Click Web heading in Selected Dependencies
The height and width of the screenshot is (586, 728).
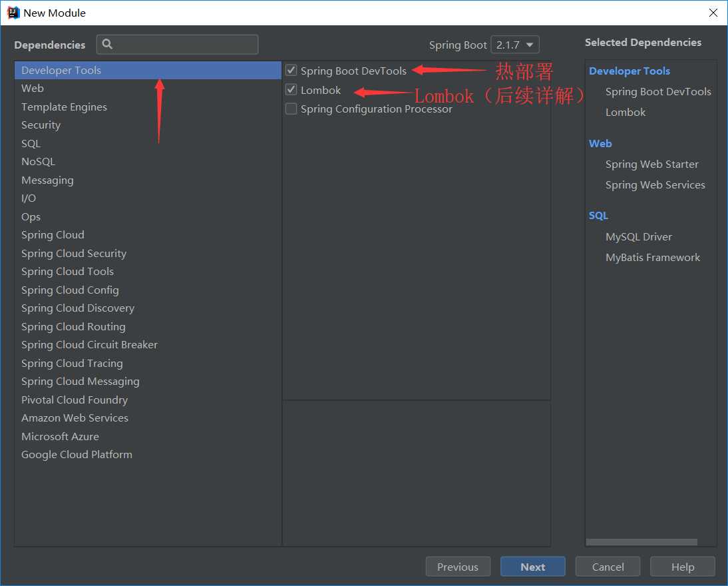tap(600, 144)
